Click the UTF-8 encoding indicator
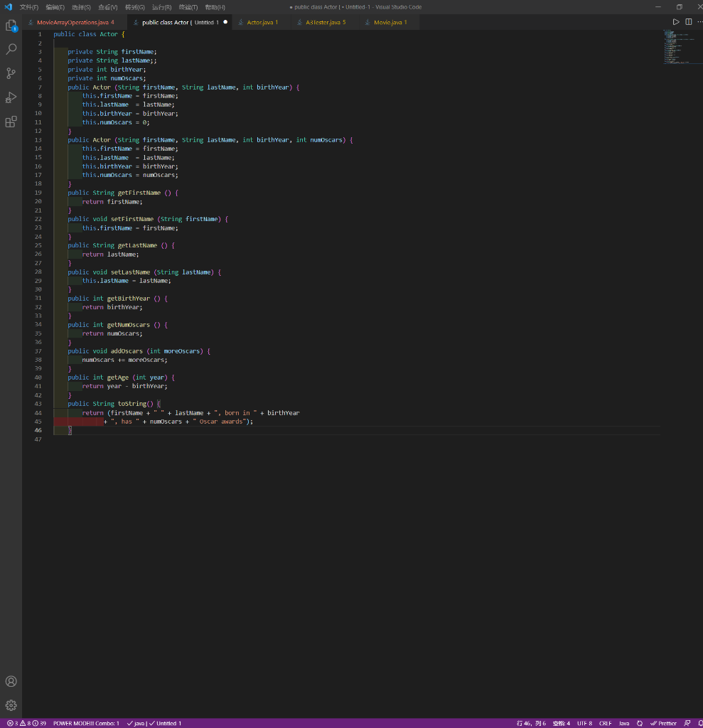Image resolution: width=703 pixels, height=728 pixels. point(584,723)
